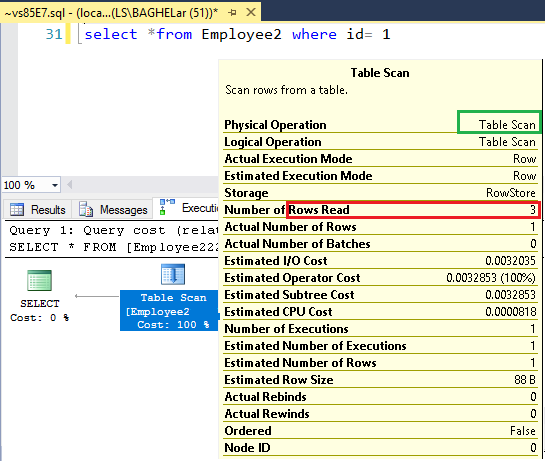This screenshot has width=545, height=461.
Task: Select the SELECT operator icon in plan
Action: 40,280
